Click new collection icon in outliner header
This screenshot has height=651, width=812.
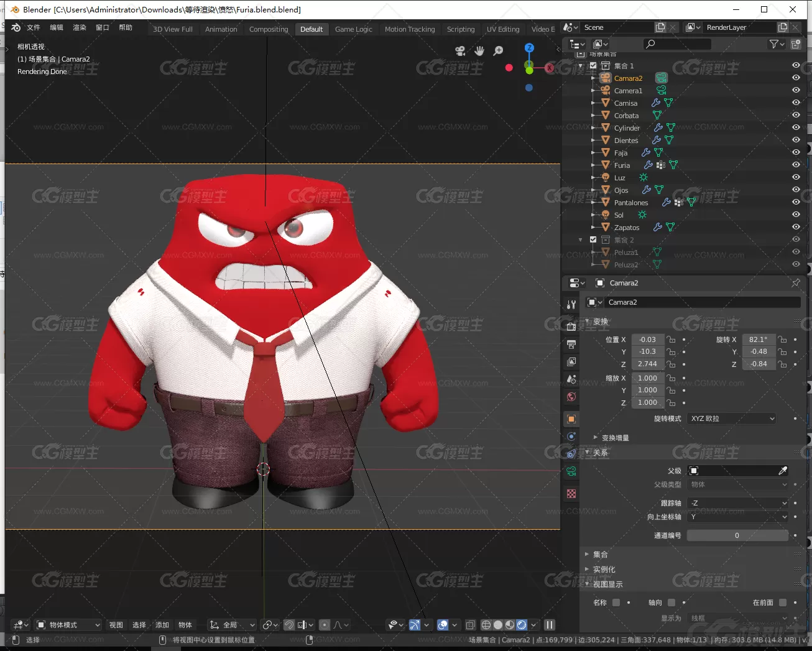tap(796, 44)
